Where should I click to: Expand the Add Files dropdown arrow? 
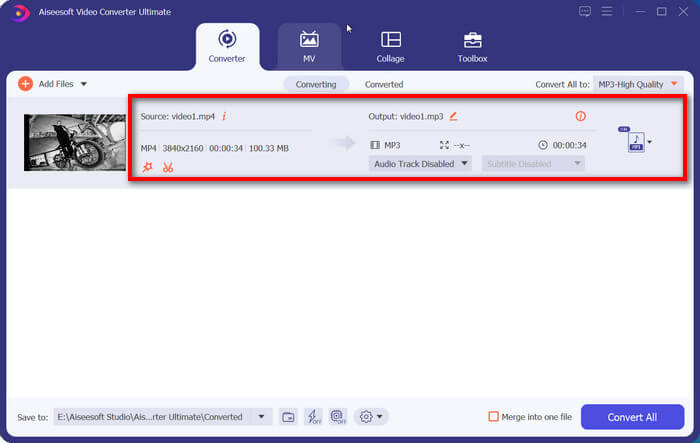pos(83,84)
